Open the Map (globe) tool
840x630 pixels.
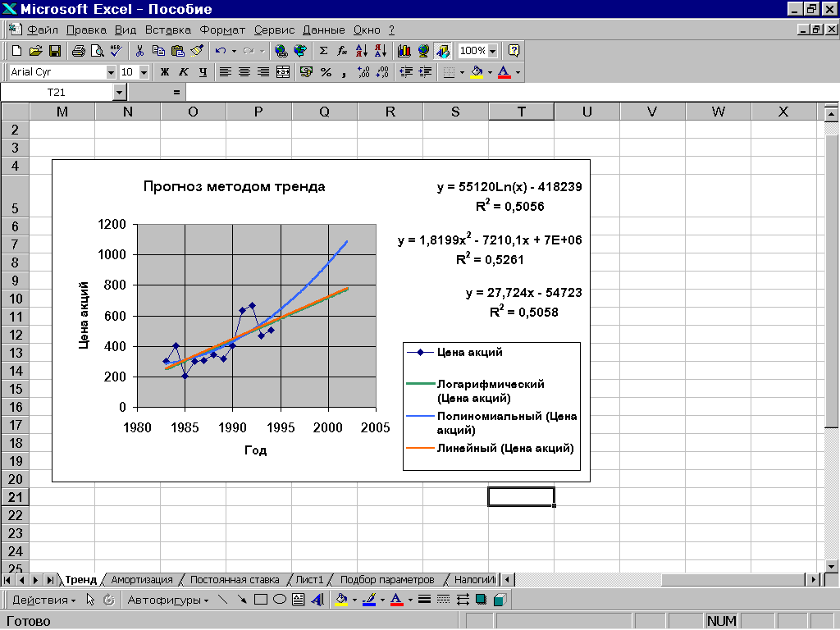point(423,51)
